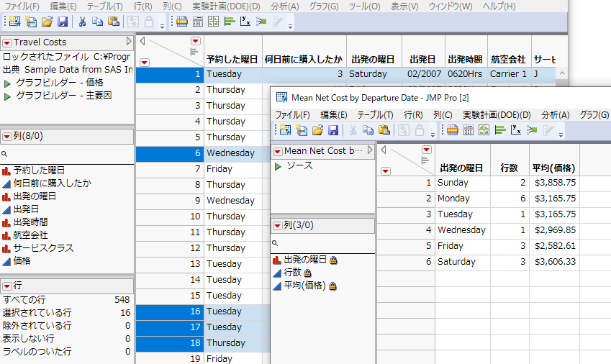Open 分析(A) menu in Mean Net Cost window
The height and width of the screenshot is (364, 611).
point(556,115)
